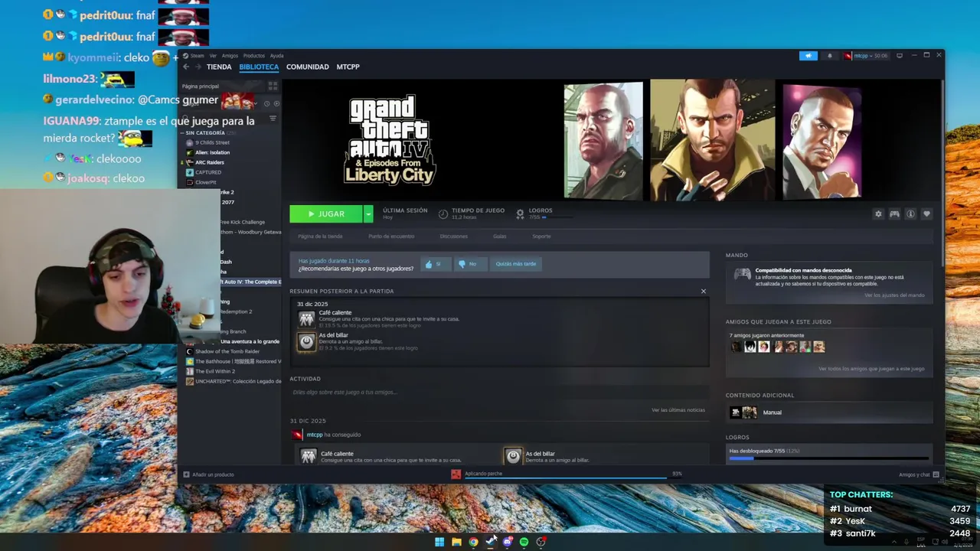Go back with the Steam back arrow
The image size is (980, 551).
click(186, 67)
